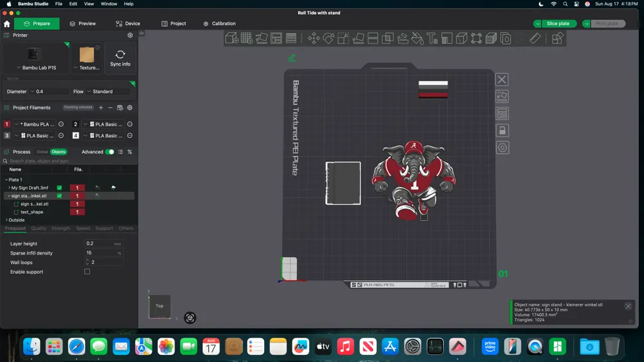Image resolution: width=644 pixels, height=362 pixels.
Task: Select the Mesh boolean tool icon
Action: point(388,38)
